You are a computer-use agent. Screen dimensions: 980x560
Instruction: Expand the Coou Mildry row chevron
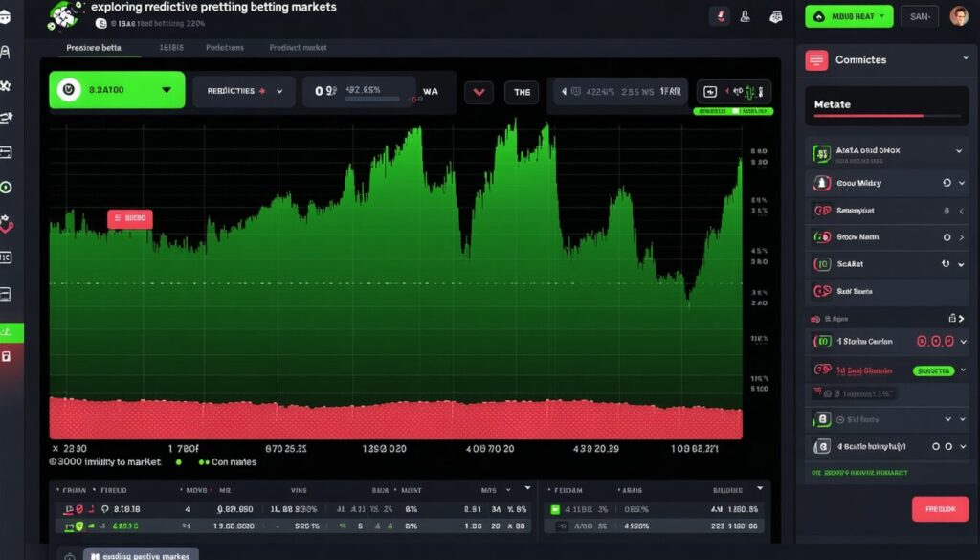coord(962,183)
